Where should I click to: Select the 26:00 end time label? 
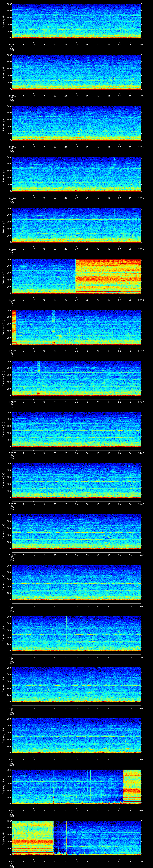(141, 606)
